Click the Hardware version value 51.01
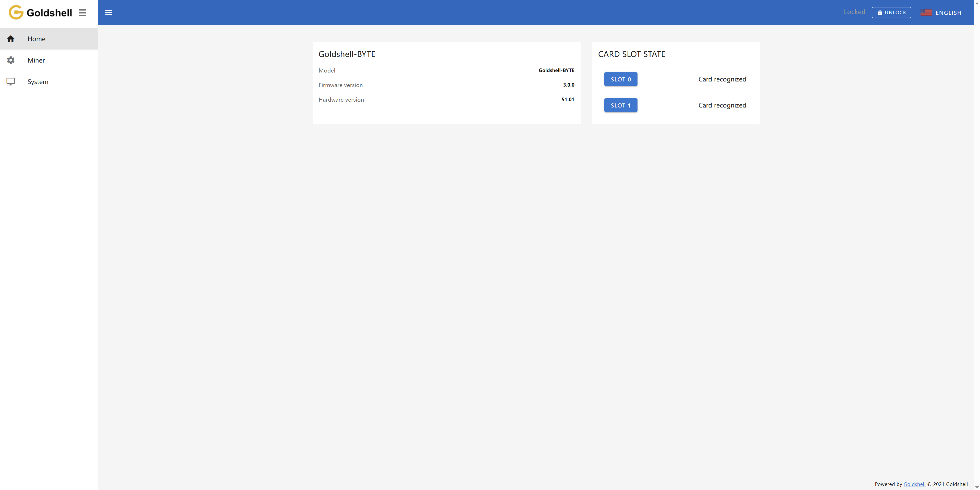The height and width of the screenshot is (490, 980). (568, 99)
